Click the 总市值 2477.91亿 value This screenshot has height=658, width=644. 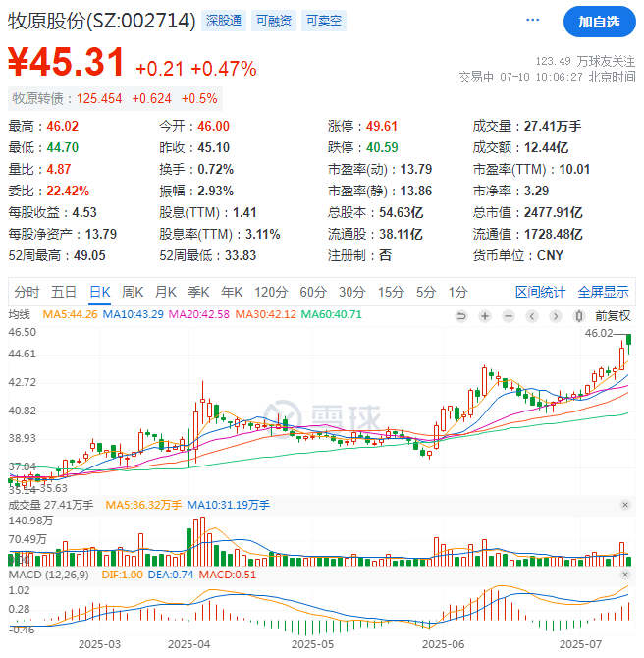554,212
